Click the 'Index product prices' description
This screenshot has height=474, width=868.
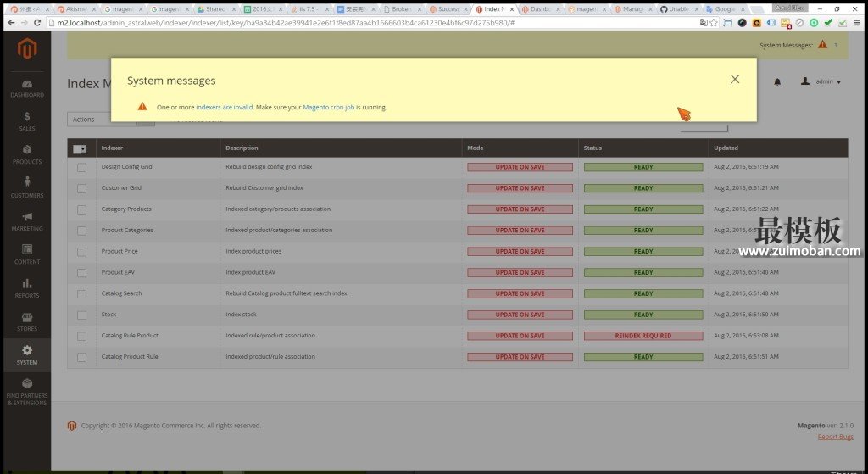click(x=253, y=251)
